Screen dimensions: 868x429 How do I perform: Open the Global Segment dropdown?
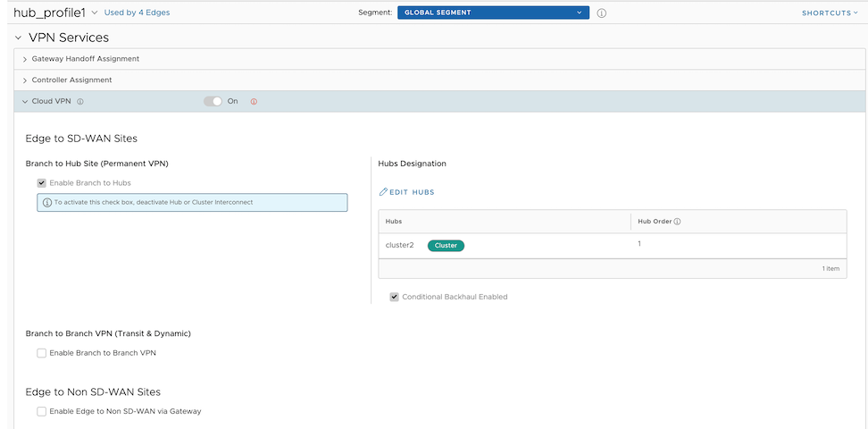tap(493, 13)
